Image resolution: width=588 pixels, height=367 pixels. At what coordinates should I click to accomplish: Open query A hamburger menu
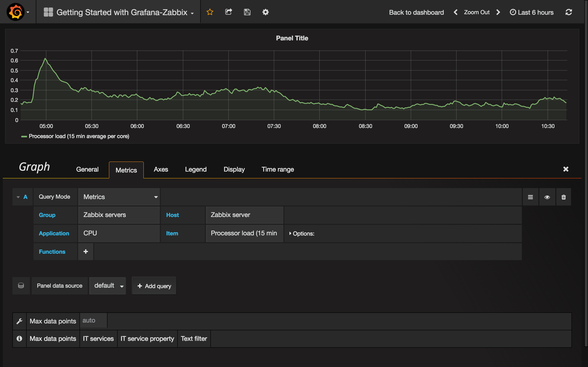530,197
